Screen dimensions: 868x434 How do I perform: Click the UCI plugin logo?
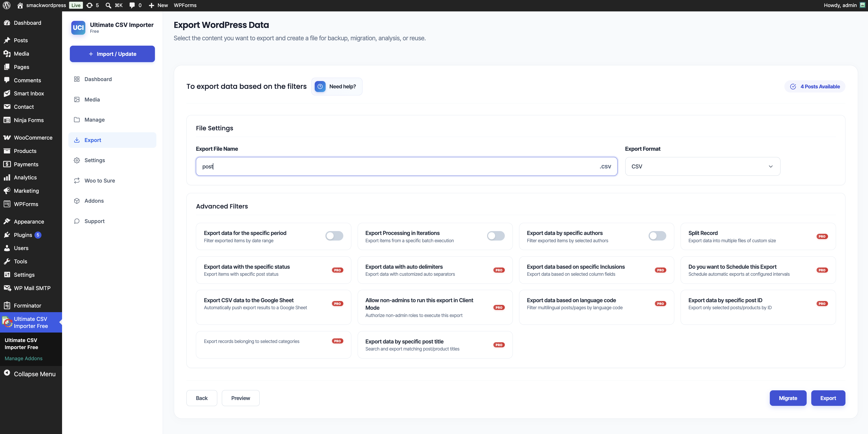tap(78, 28)
